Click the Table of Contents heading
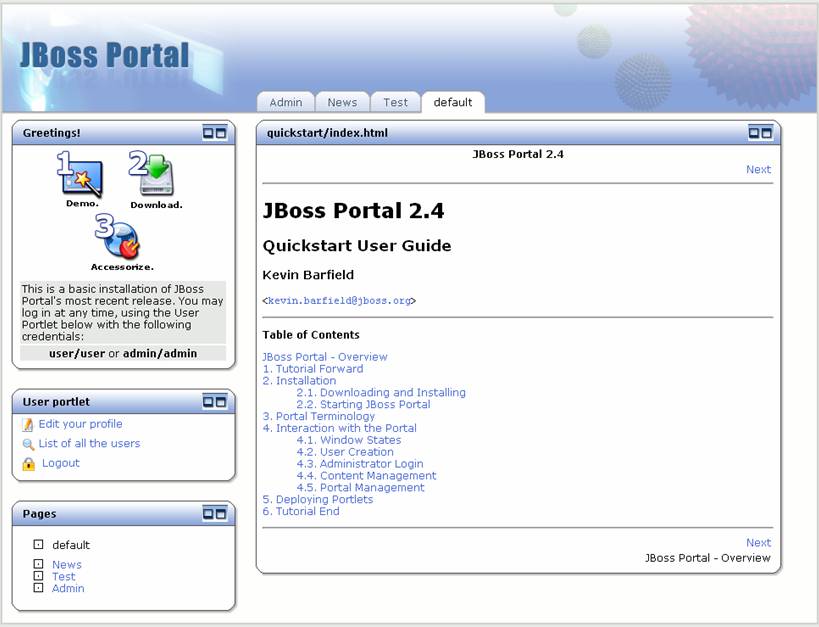 click(x=311, y=335)
